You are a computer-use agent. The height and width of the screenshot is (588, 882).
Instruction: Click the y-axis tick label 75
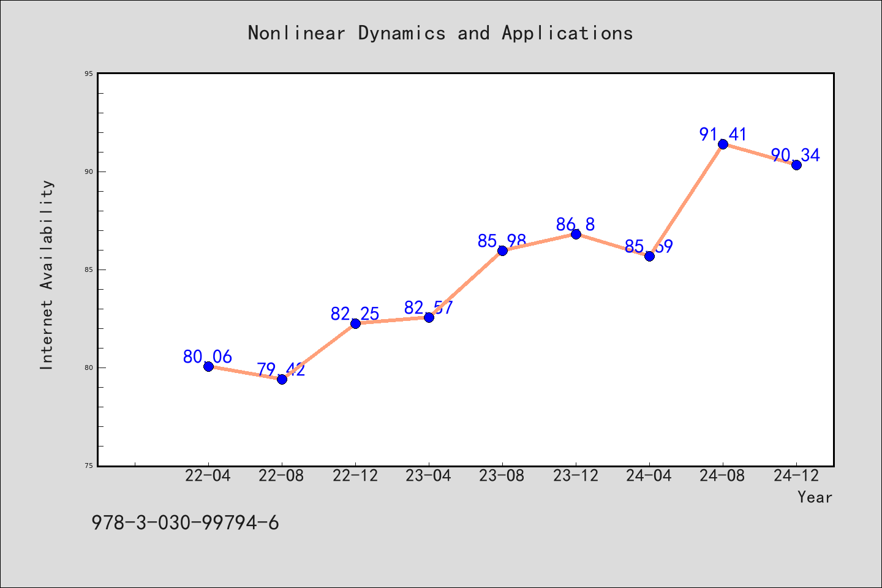click(89, 466)
